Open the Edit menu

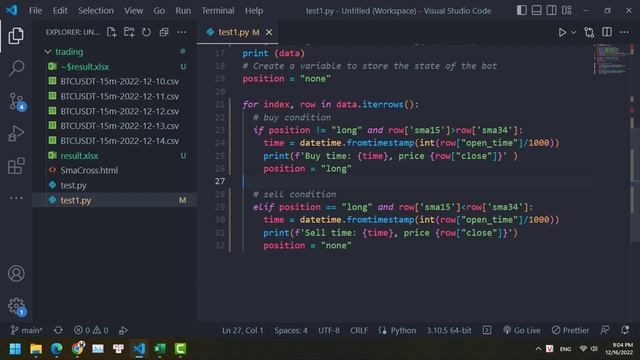click(60, 11)
